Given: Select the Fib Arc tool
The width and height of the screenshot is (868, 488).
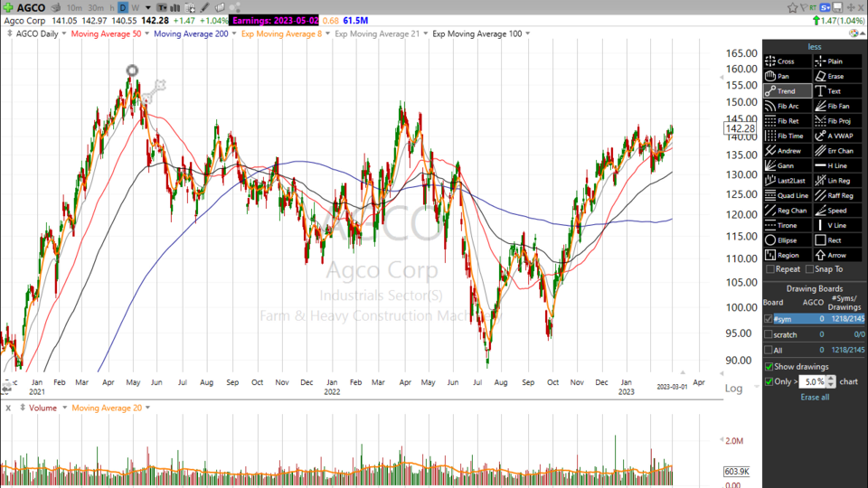Looking at the screenshot, I should point(788,107).
